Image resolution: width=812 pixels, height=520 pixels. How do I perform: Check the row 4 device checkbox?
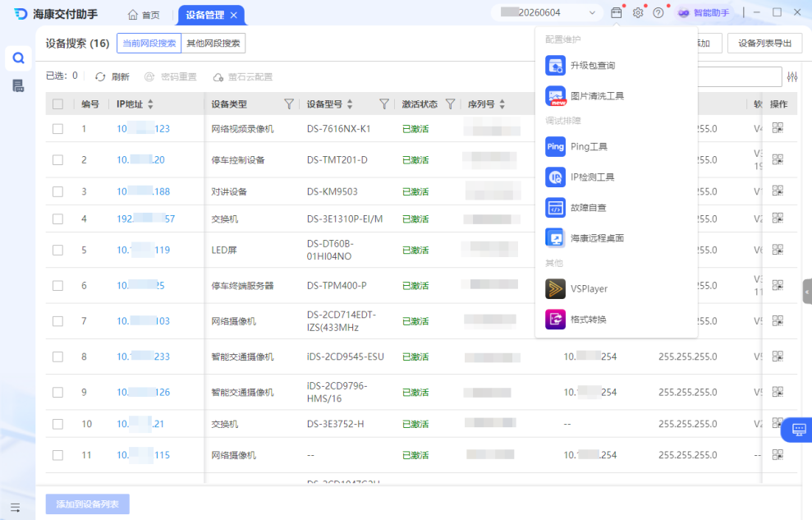click(58, 219)
